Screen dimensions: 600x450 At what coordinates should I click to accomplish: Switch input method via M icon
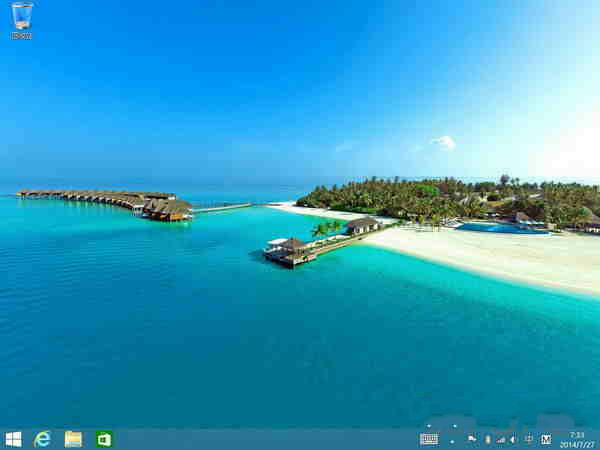pyautogui.click(x=546, y=439)
